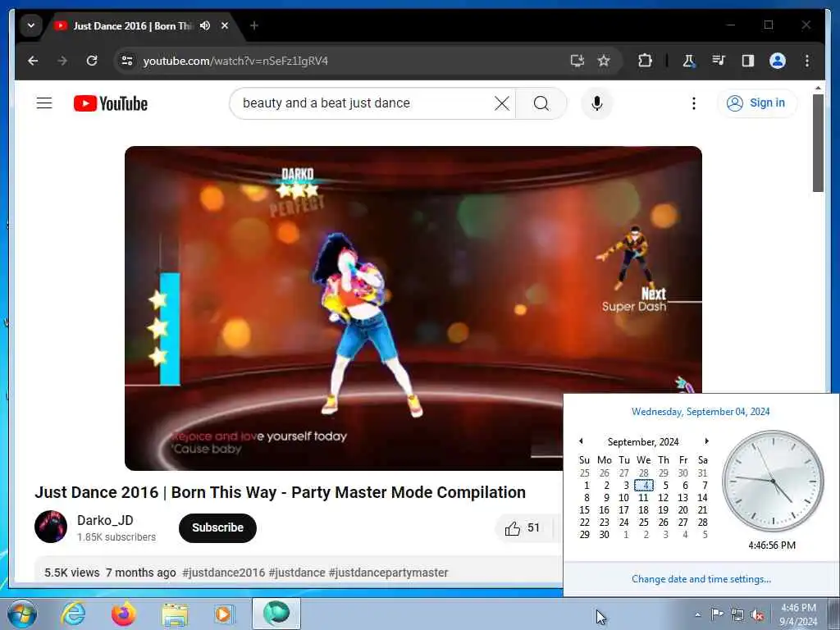The height and width of the screenshot is (630, 840).
Task: Search with your voice microphone
Action: tap(597, 103)
